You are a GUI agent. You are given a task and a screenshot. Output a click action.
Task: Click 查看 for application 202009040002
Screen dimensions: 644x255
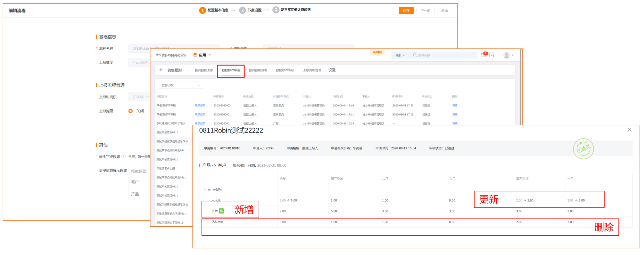[455, 106]
